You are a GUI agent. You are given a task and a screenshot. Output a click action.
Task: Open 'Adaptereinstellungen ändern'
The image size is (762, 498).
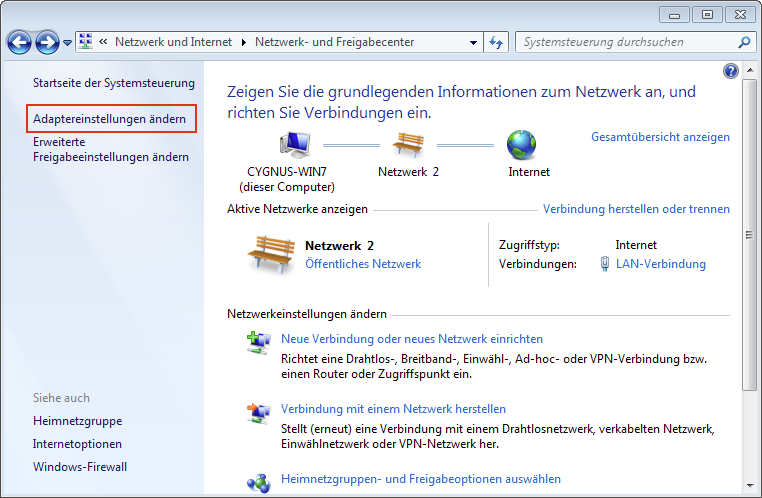point(109,119)
